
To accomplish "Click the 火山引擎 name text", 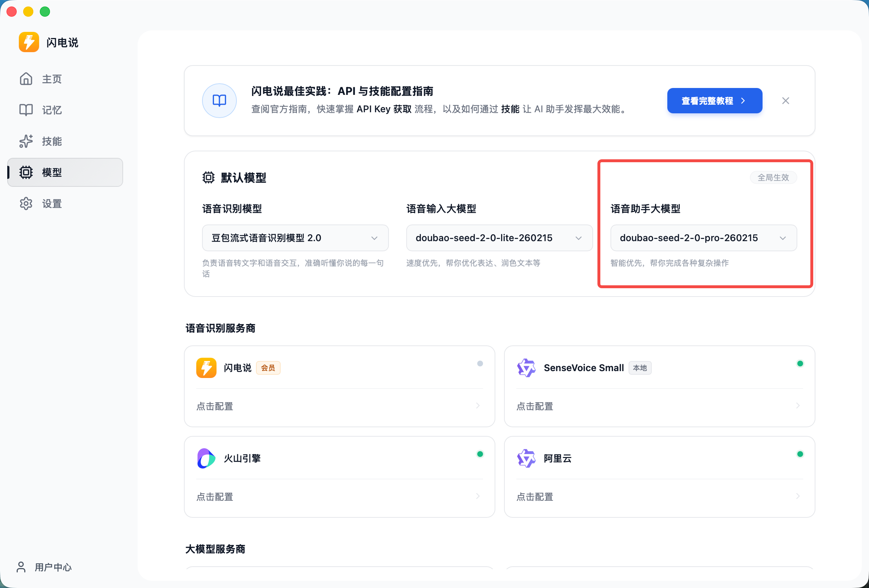I will [242, 458].
